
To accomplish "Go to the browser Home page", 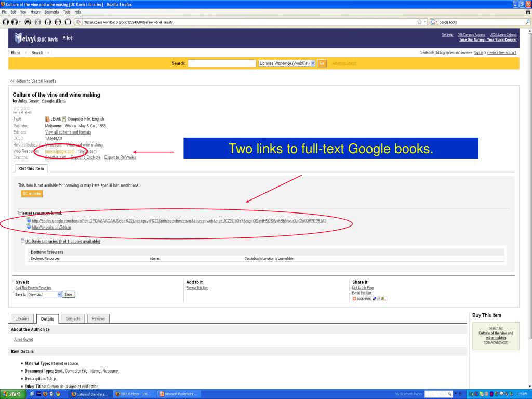I will pyautogui.click(x=48, y=22).
